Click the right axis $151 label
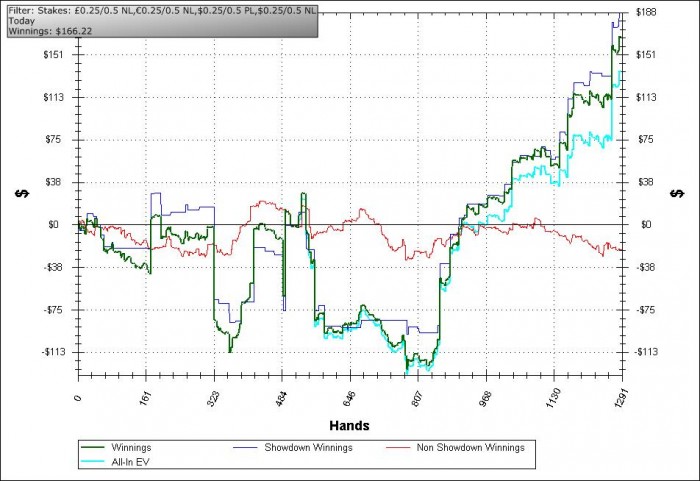Screen dimensions: 700x481 (646, 54)
